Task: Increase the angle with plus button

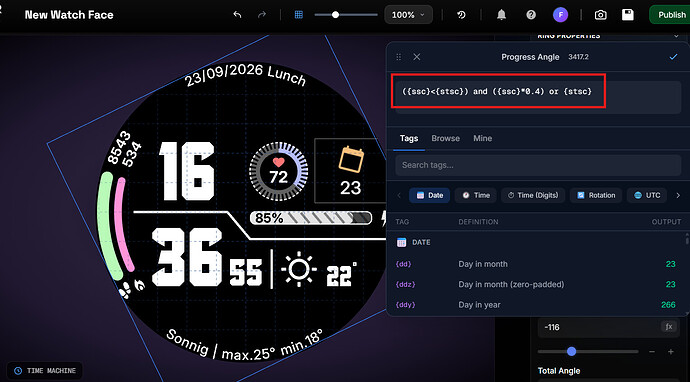Action: pos(671,352)
